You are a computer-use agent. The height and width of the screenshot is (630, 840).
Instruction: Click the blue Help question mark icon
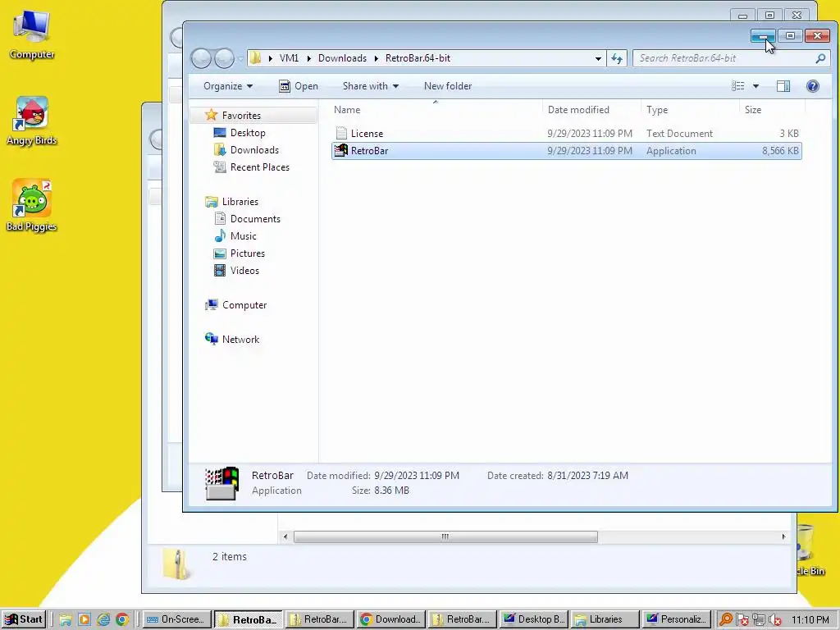click(x=813, y=85)
